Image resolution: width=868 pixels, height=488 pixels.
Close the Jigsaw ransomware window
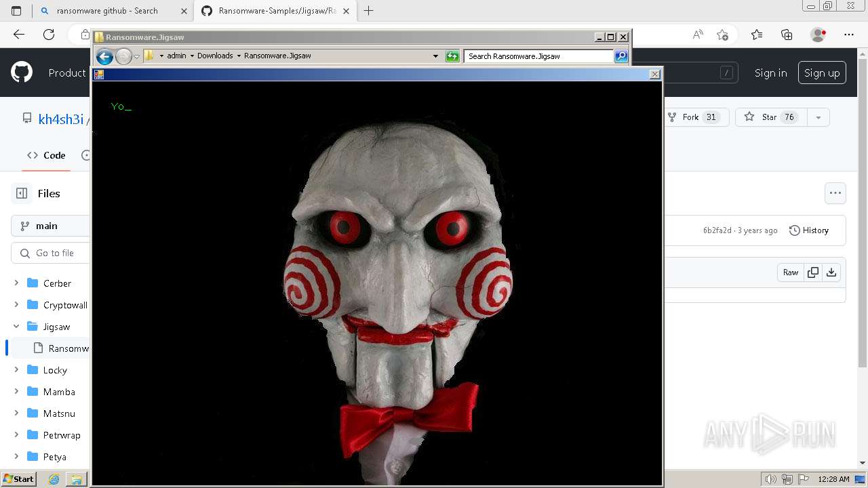[654, 74]
